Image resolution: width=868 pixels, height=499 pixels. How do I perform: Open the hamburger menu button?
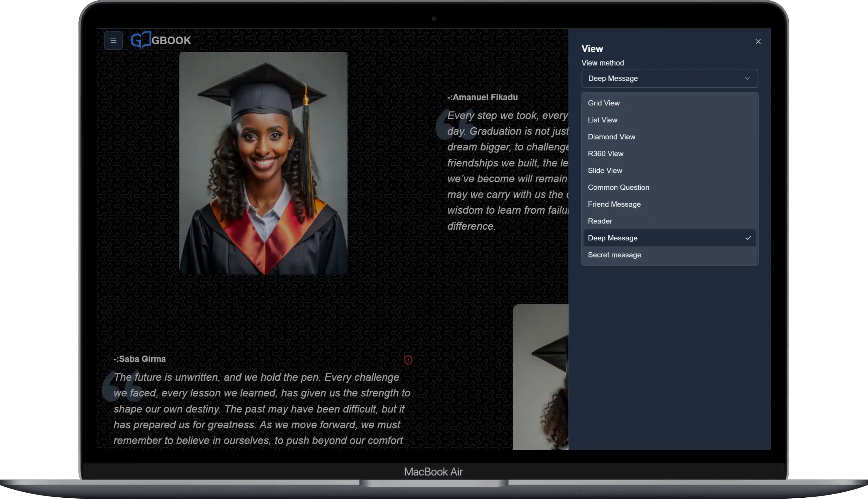point(114,41)
